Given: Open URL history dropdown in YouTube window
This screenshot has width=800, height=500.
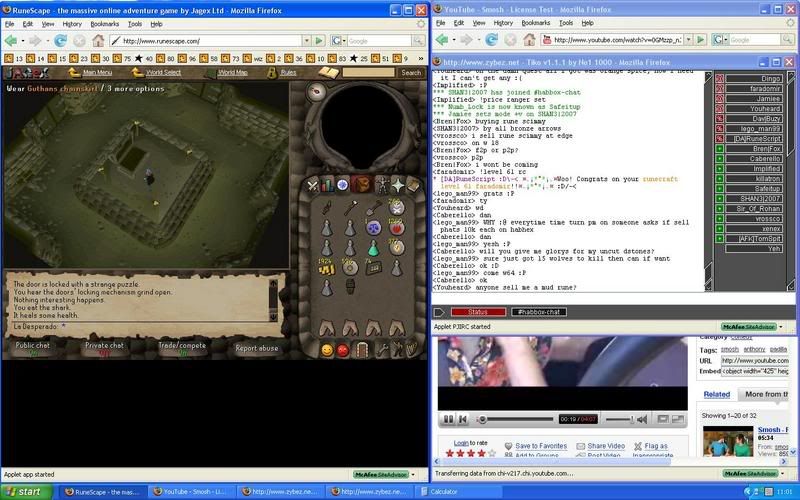Looking at the screenshot, I should click(688, 40).
